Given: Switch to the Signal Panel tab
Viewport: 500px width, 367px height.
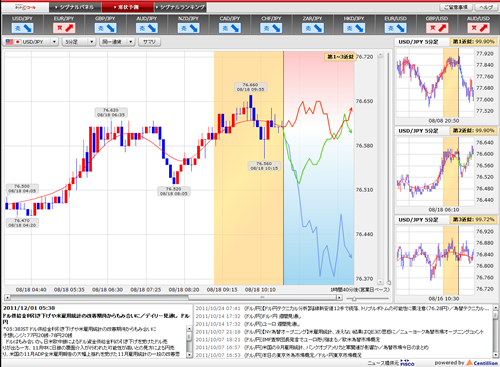Looking at the screenshot, I should [x=75, y=7].
